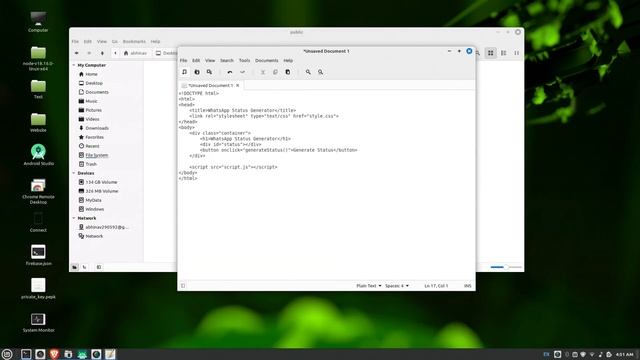Select the Website folder on desktop
The width and height of the screenshot is (640, 360).
point(38,122)
